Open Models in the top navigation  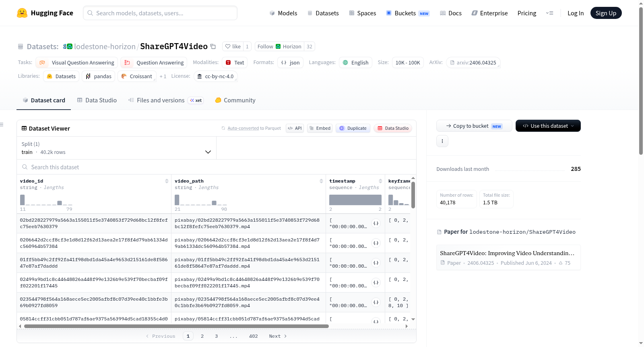pyautogui.click(x=283, y=13)
